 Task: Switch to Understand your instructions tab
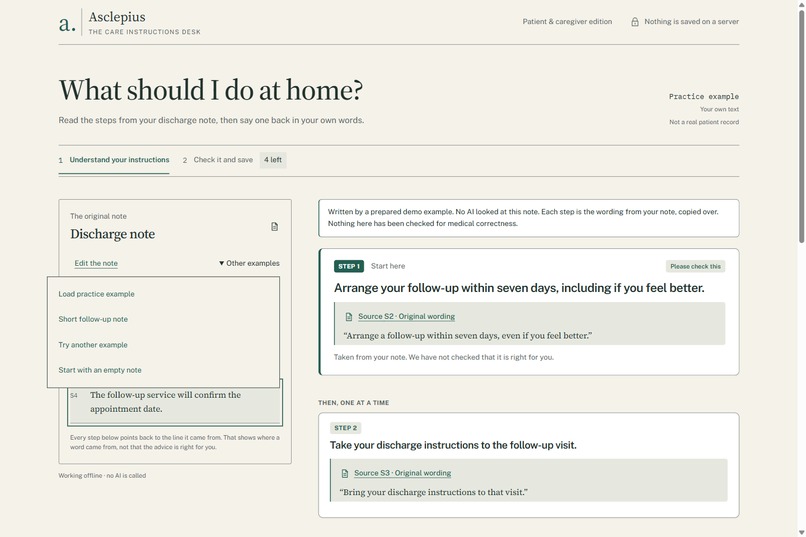[x=114, y=160]
